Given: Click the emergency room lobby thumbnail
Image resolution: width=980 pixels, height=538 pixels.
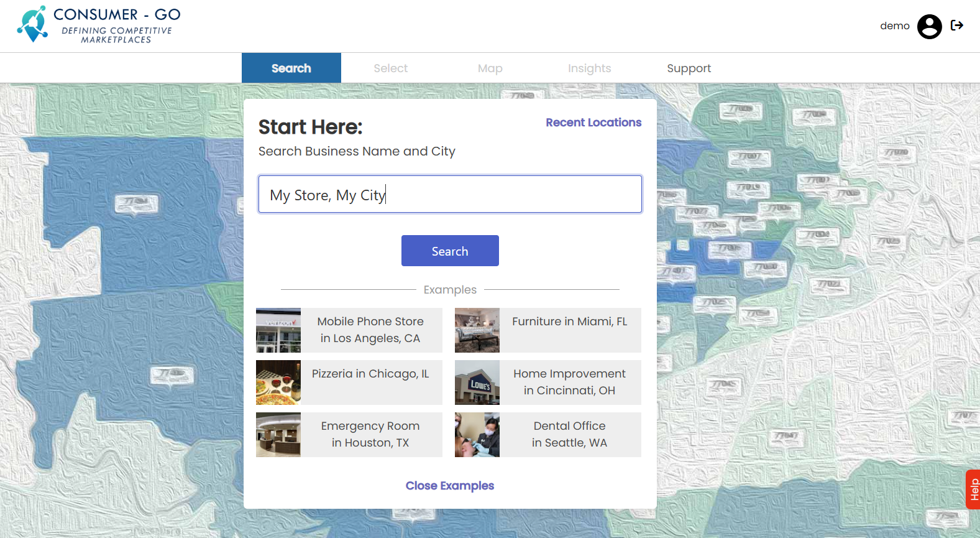Looking at the screenshot, I should tap(278, 435).
